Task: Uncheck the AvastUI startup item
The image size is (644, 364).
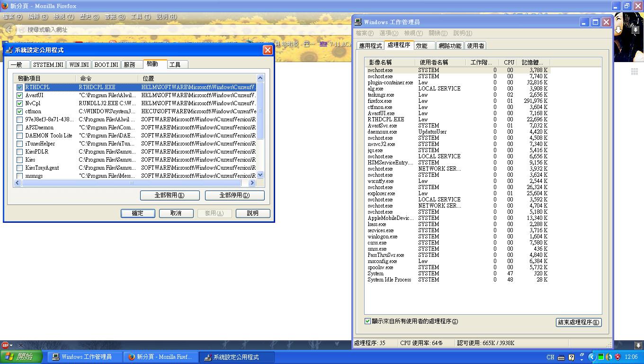Action: (19, 95)
